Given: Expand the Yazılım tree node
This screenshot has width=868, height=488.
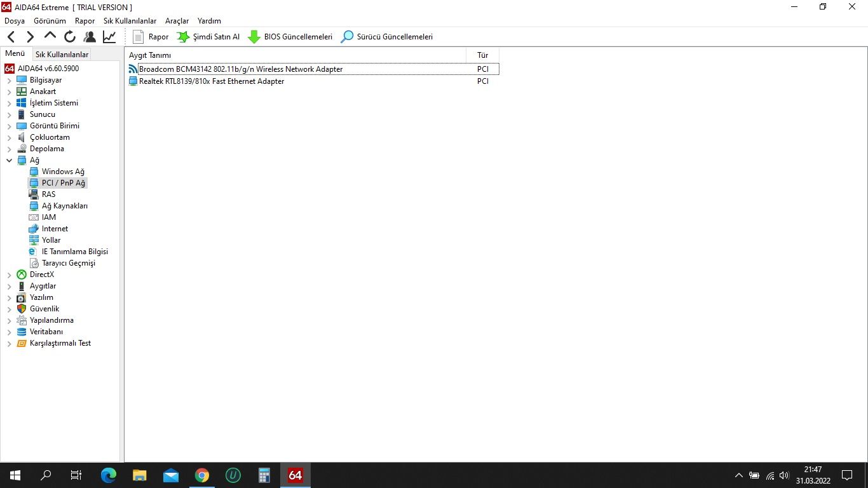Looking at the screenshot, I should 9,298.
